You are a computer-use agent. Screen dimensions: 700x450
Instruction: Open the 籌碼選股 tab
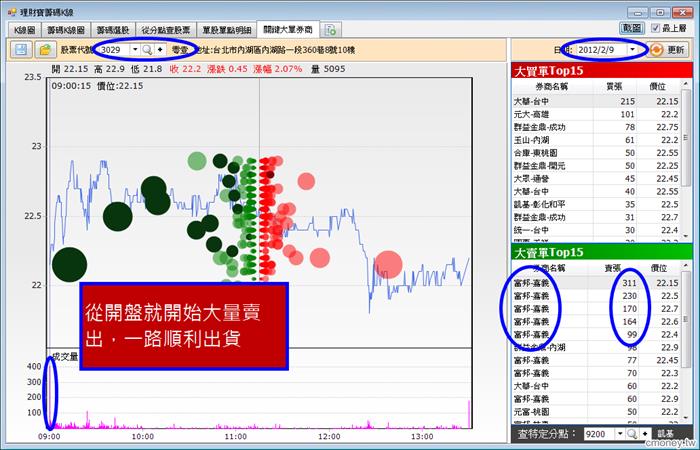pos(113,30)
